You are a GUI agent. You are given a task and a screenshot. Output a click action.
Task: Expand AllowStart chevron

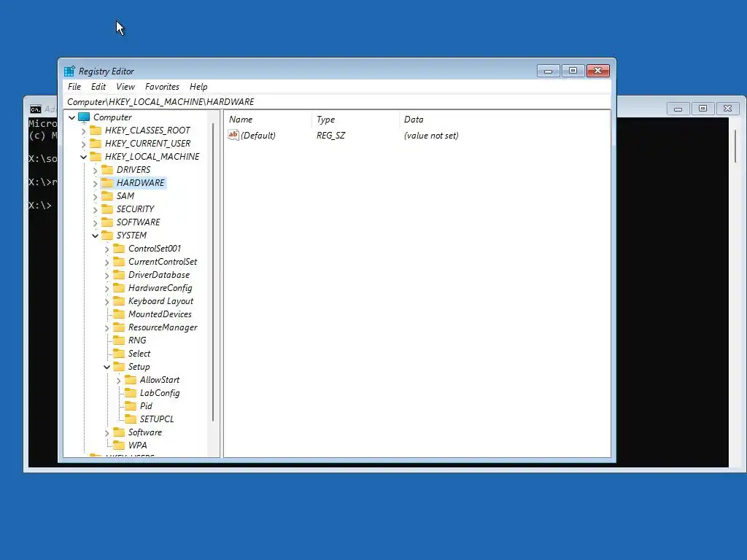pos(119,381)
